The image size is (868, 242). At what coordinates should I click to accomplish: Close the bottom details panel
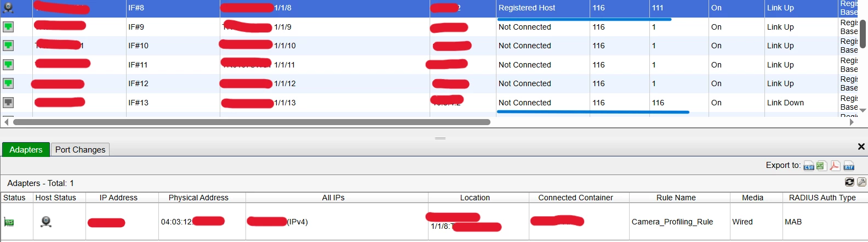861,147
